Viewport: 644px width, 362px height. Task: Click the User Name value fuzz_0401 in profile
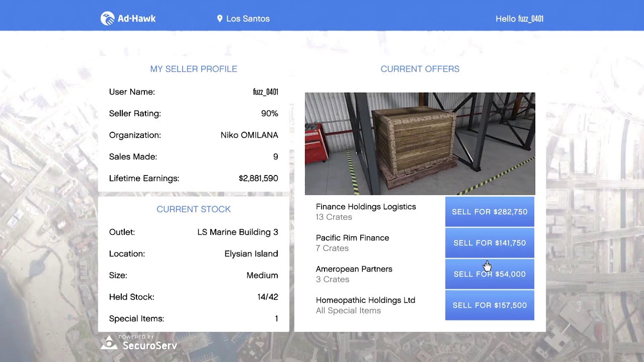266,92
